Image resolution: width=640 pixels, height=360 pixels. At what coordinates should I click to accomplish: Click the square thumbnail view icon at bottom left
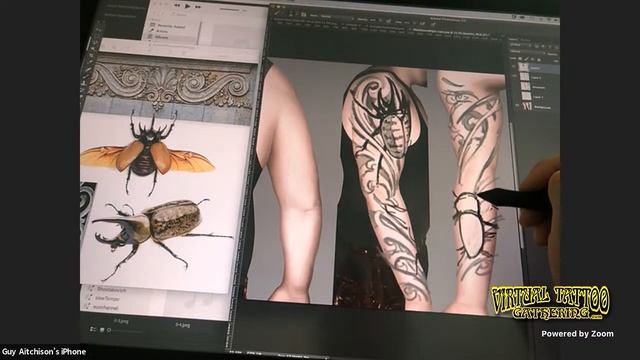(102, 330)
